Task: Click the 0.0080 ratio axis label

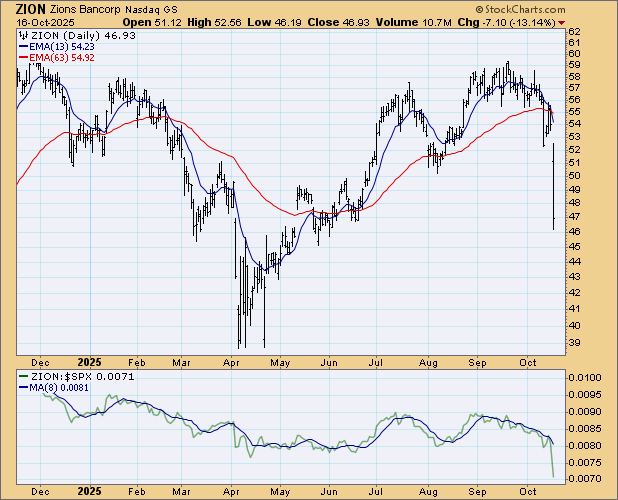Action: [585, 446]
